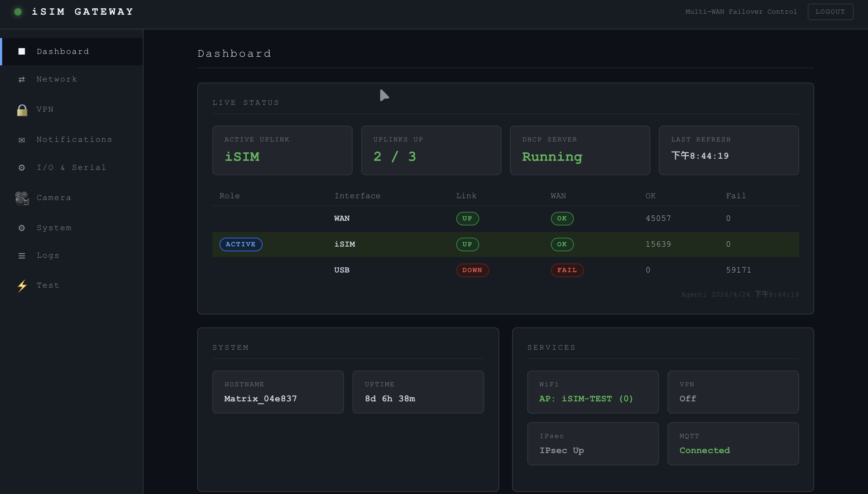Click the FAIL badge for USB
Image resolution: width=868 pixels, height=494 pixels.
tap(567, 270)
